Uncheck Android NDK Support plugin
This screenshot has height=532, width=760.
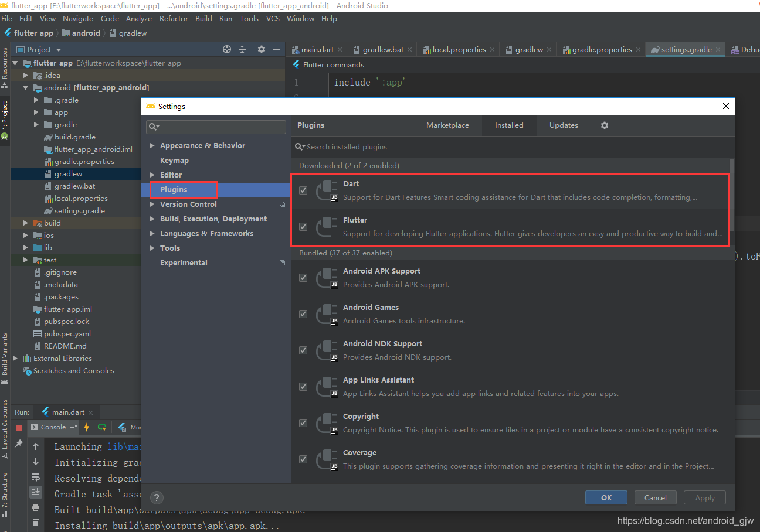tap(303, 350)
